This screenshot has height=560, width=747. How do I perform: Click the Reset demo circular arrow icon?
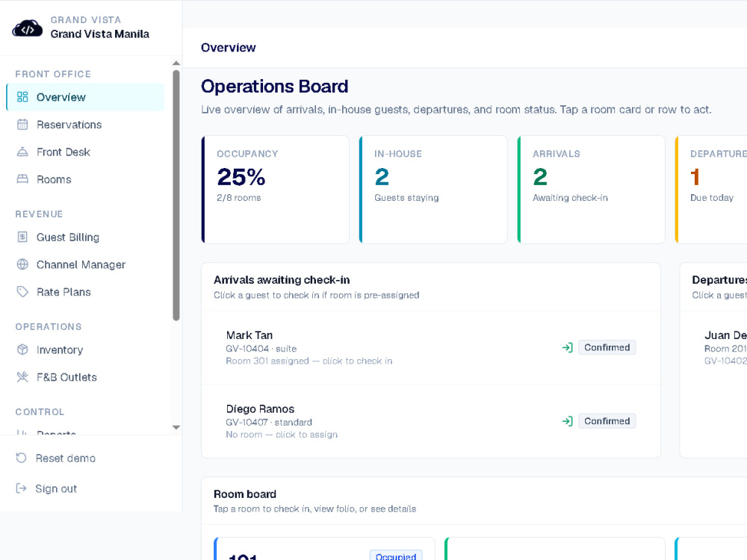[21, 458]
